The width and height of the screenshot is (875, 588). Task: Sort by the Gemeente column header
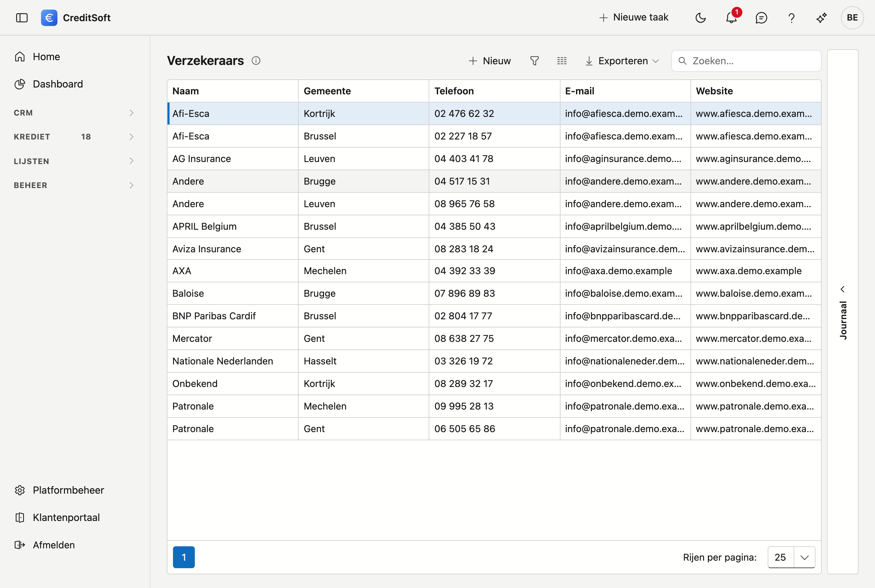364,91
